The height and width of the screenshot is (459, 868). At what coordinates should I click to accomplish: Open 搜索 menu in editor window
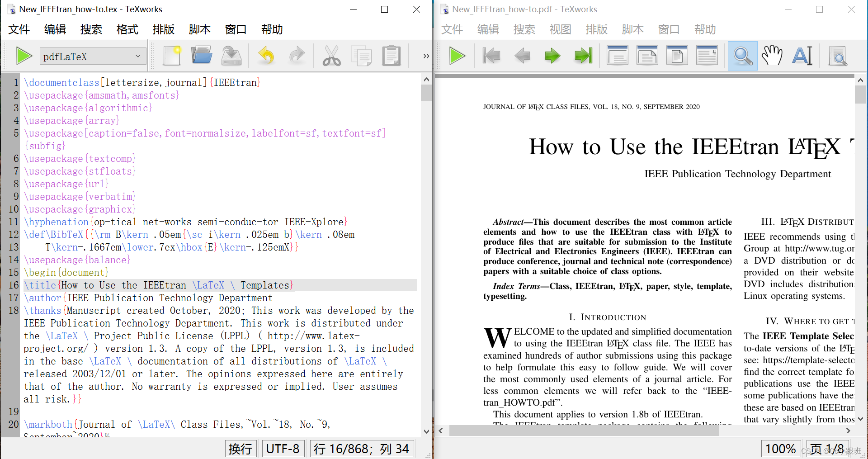[x=91, y=29]
